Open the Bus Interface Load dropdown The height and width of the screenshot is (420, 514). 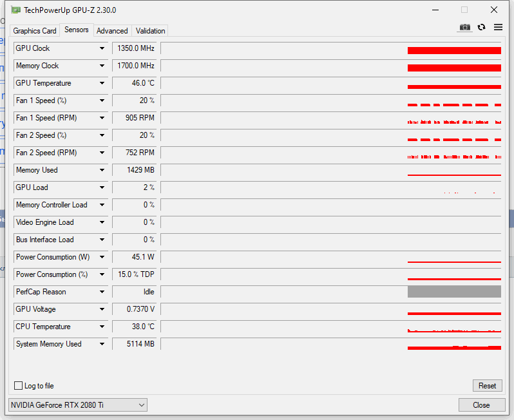pos(102,240)
